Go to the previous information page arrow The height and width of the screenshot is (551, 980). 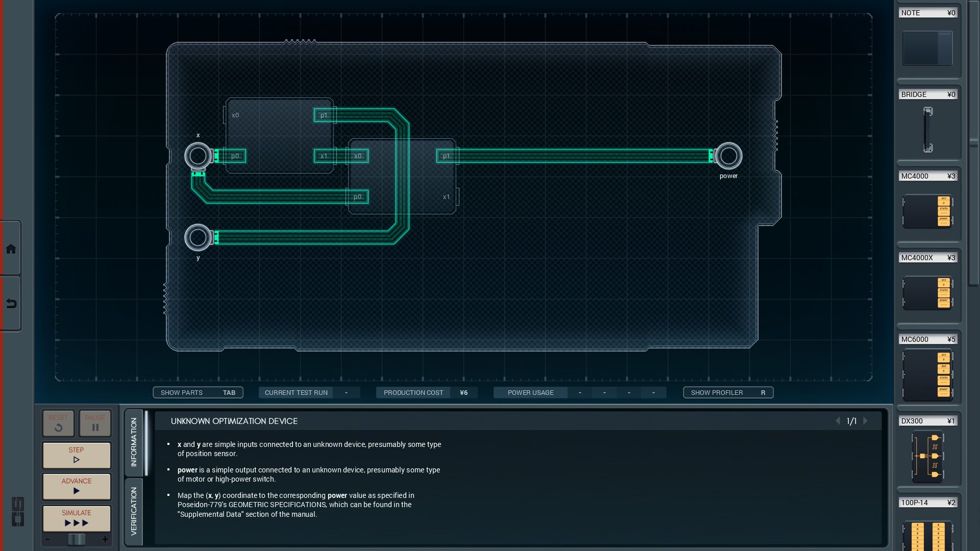point(838,421)
